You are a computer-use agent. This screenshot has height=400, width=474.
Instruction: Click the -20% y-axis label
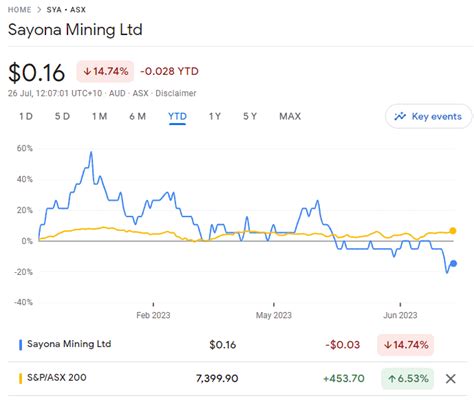pyautogui.click(x=23, y=272)
